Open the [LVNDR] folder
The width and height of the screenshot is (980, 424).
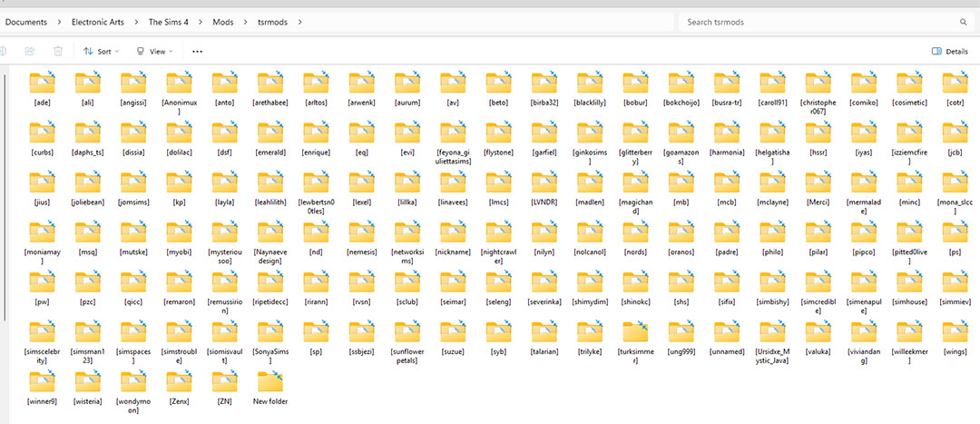click(x=544, y=183)
